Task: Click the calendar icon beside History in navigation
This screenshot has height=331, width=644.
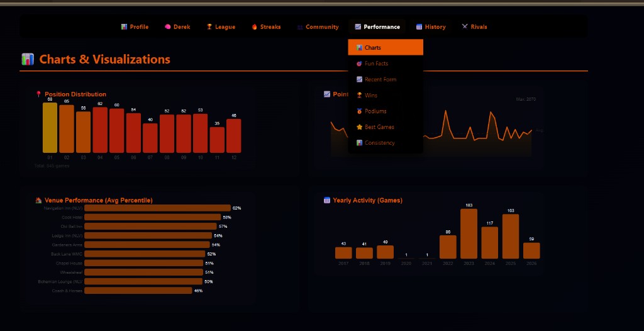Action: pyautogui.click(x=419, y=26)
